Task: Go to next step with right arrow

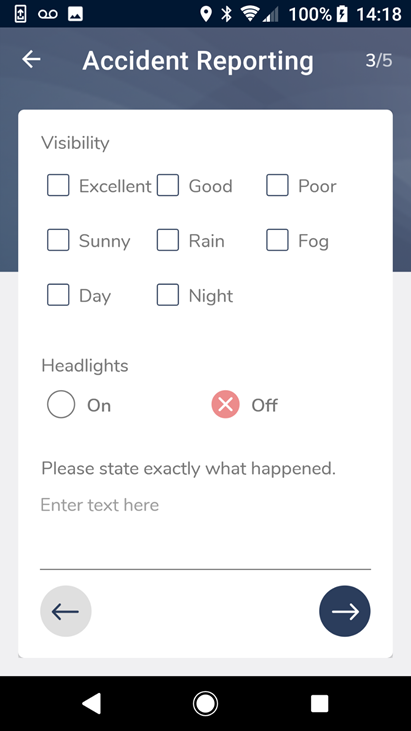Action: coord(345,611)
